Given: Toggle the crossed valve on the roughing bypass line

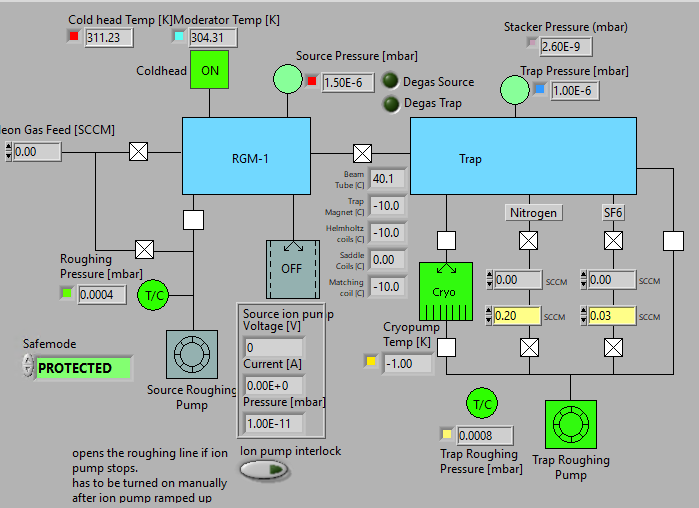Looking at the screenshot, I should pyautogui.click(x=144, y=250).
